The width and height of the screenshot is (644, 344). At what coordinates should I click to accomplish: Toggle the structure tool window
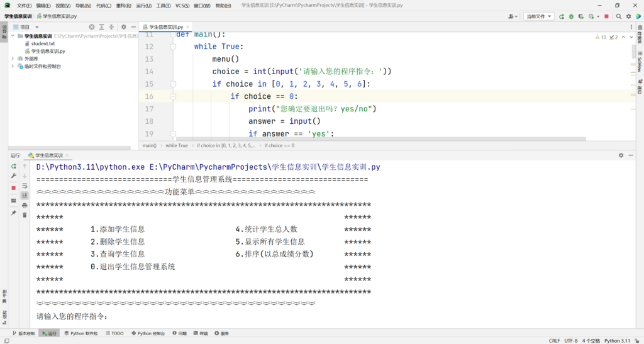4,317
